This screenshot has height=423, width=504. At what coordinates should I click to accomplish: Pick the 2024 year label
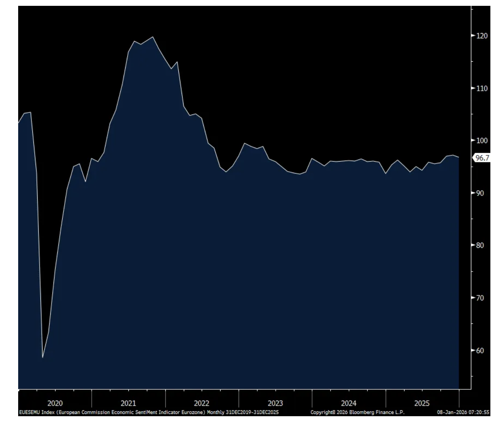[x=349, y=403]
